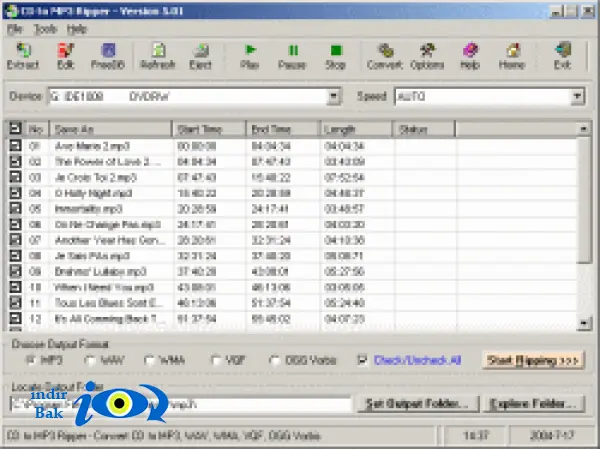Refresh the CD track list

click(x=158, y=56)
